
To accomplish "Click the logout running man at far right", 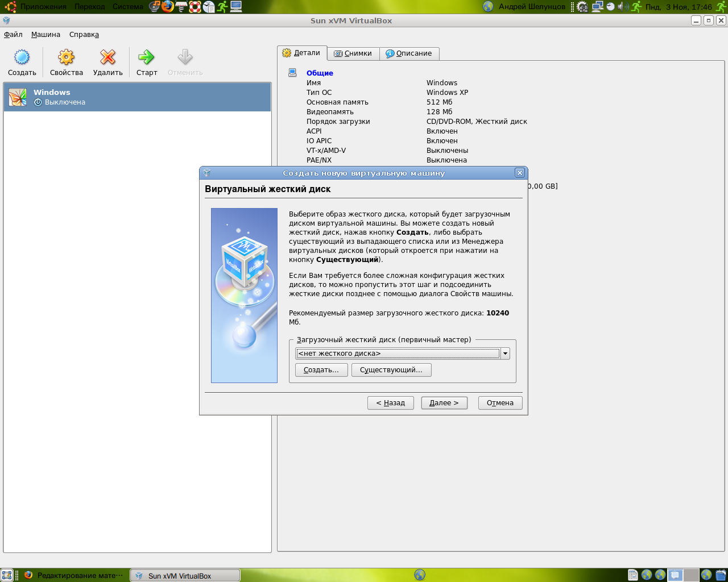I will pos(721,7).
